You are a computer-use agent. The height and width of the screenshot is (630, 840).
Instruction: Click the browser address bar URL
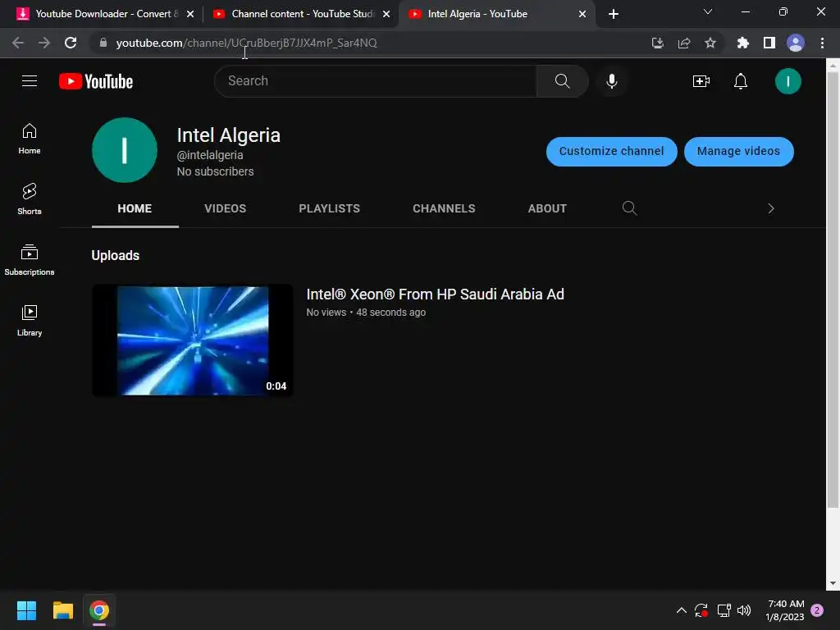tap(246, 43)
